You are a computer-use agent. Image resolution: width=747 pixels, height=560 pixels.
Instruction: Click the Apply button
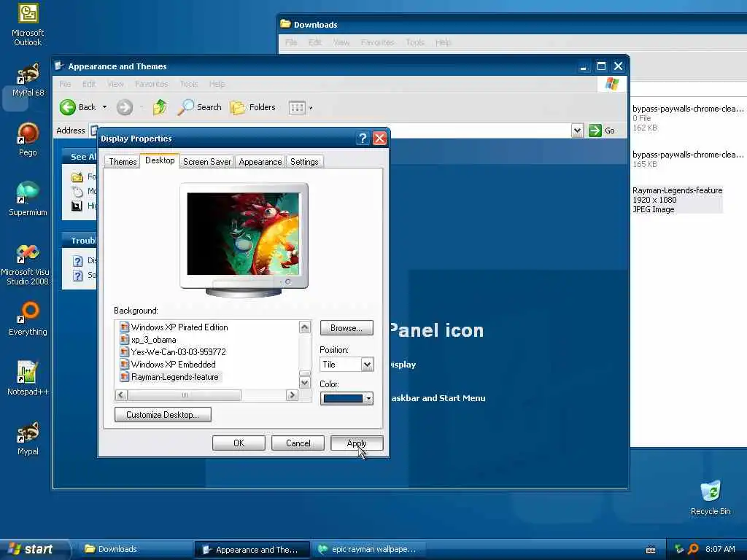(357, 443)
